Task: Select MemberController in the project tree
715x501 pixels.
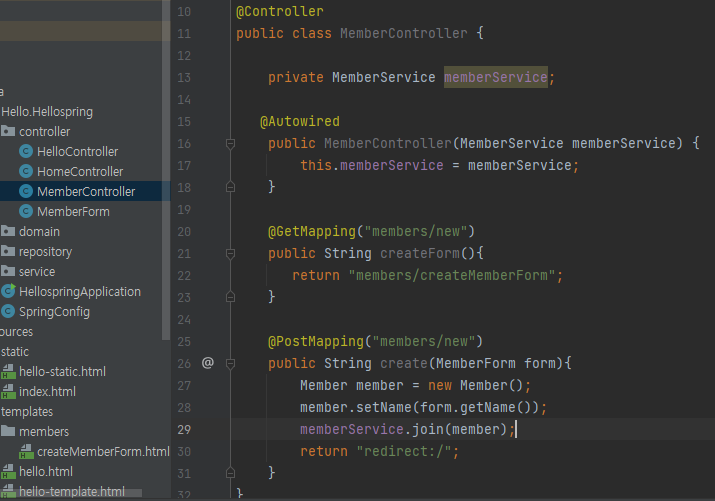Action: (x=86, y=191)
